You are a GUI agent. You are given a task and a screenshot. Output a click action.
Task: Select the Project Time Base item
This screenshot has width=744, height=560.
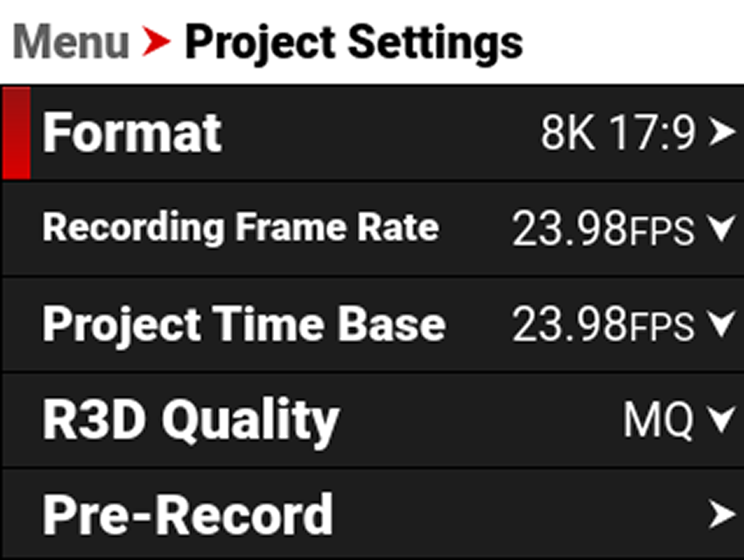point(244,324)
